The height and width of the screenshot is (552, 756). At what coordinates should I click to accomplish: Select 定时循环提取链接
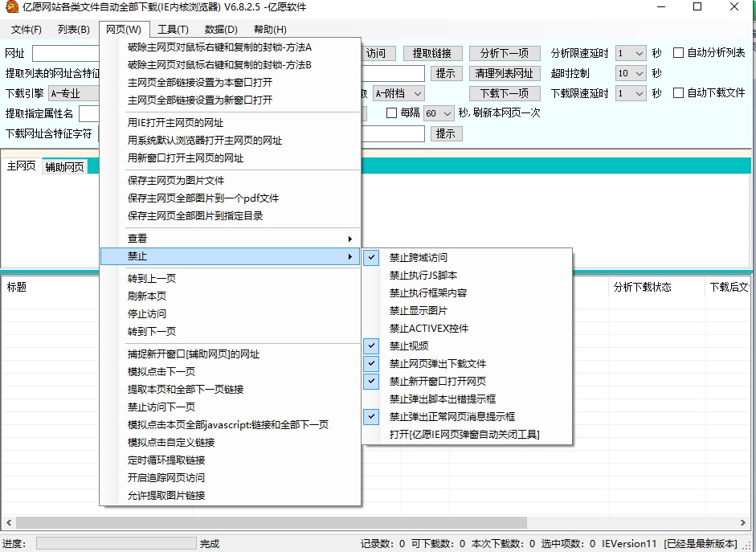click(x=231, y=460)
